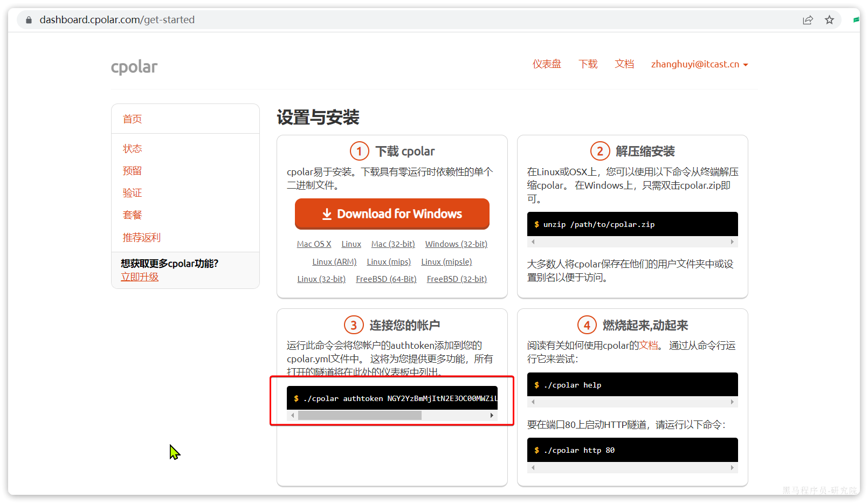Click the Linux (mips) download link
Screen dimensions: 868x504
tap(389, 262)
